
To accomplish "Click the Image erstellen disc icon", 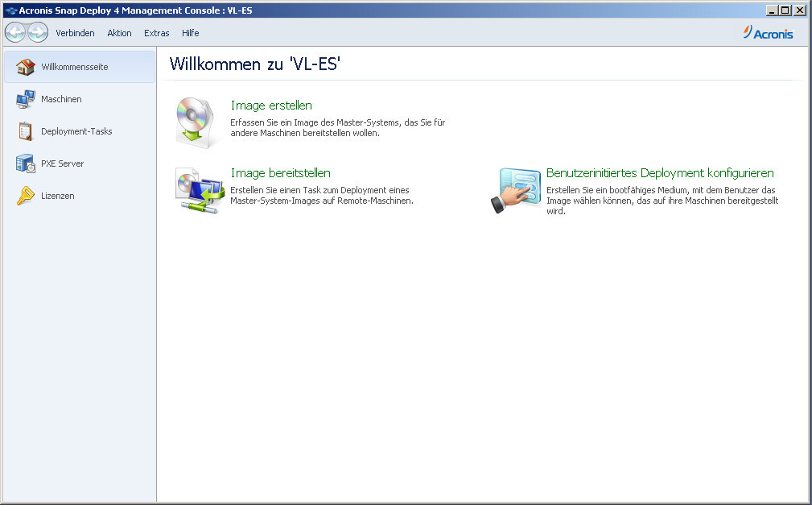I will [196, 122].
